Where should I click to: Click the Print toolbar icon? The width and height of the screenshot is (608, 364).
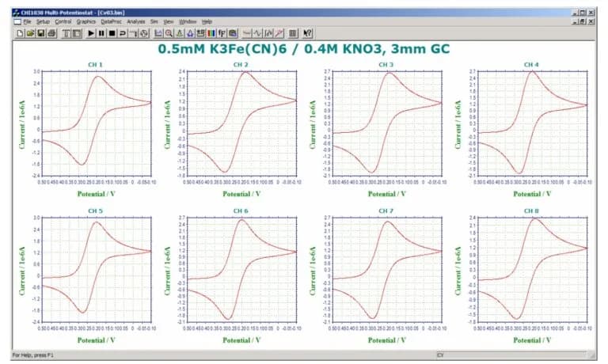[x=51, y=32]
